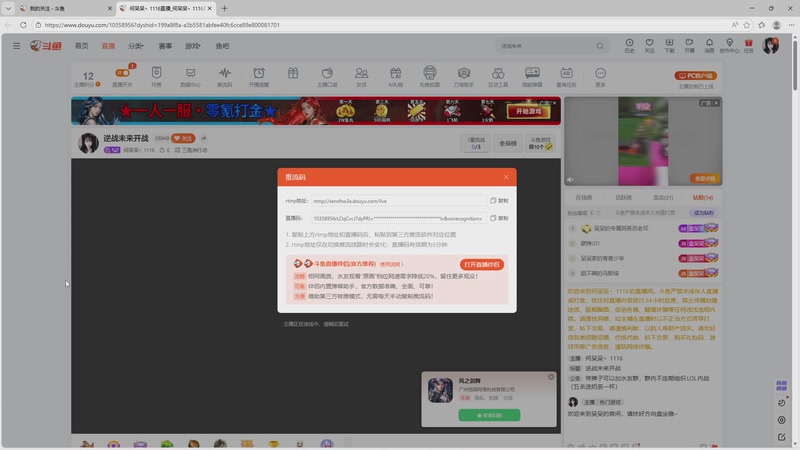Mute speaker icon on side video ad
800x450 pixels.
(571, 180)
